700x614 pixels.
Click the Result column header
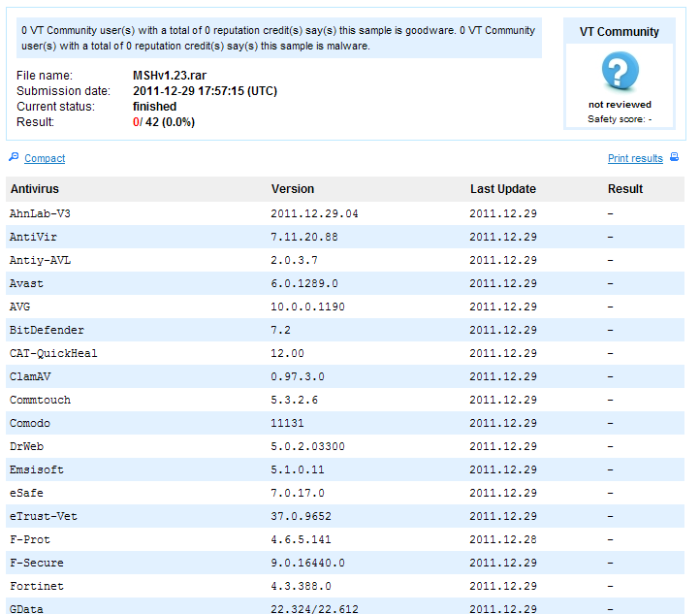click(625, 189)
